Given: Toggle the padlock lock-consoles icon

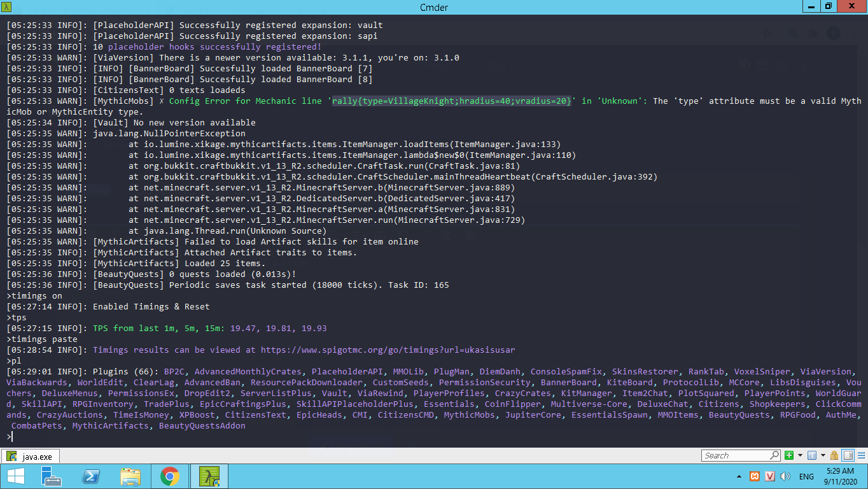Looking at the screenshot, I should pyautogui.click(x=834, y=455).
